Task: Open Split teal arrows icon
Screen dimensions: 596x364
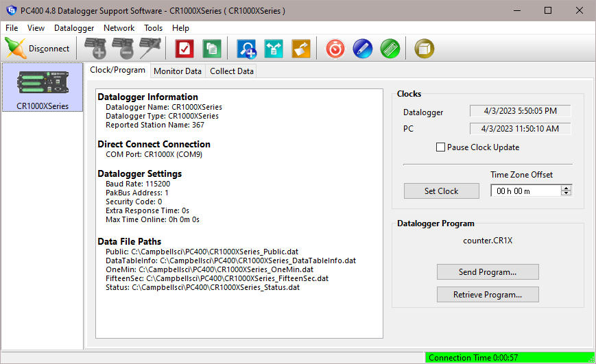Action: pos(274,49)
